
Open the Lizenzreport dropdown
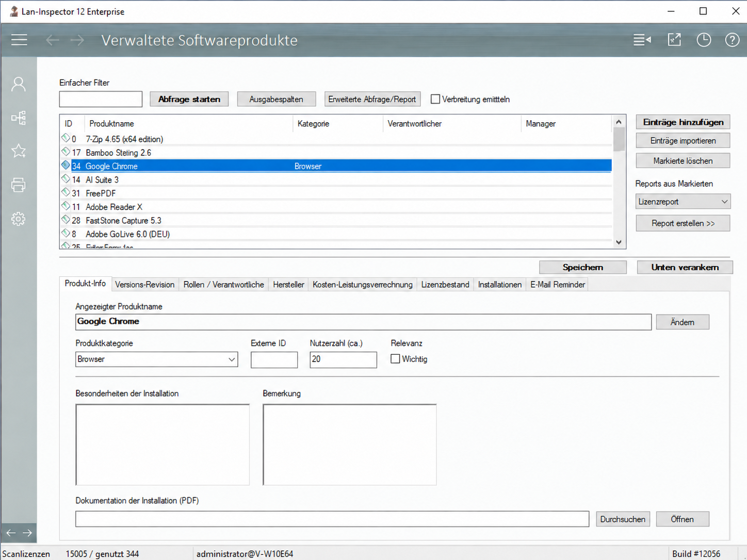tap(683, 202)
